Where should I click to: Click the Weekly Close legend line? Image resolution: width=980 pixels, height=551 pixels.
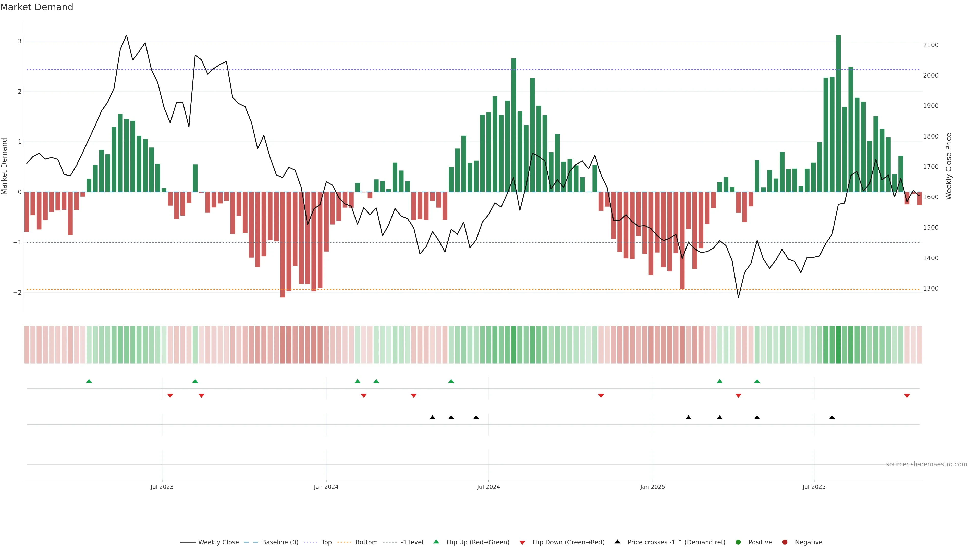[188, 542]
